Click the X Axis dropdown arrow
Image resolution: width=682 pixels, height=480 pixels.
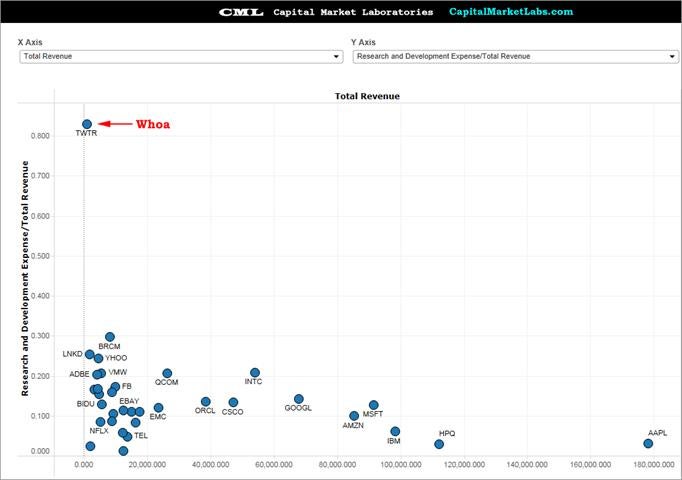click(336, 57)
